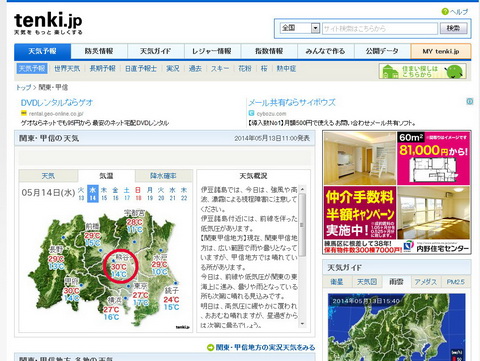Open the 天気予報 main navigation tab
This screenshot has width=480, height=361.
pyautogui.click(x=42, y=51)
